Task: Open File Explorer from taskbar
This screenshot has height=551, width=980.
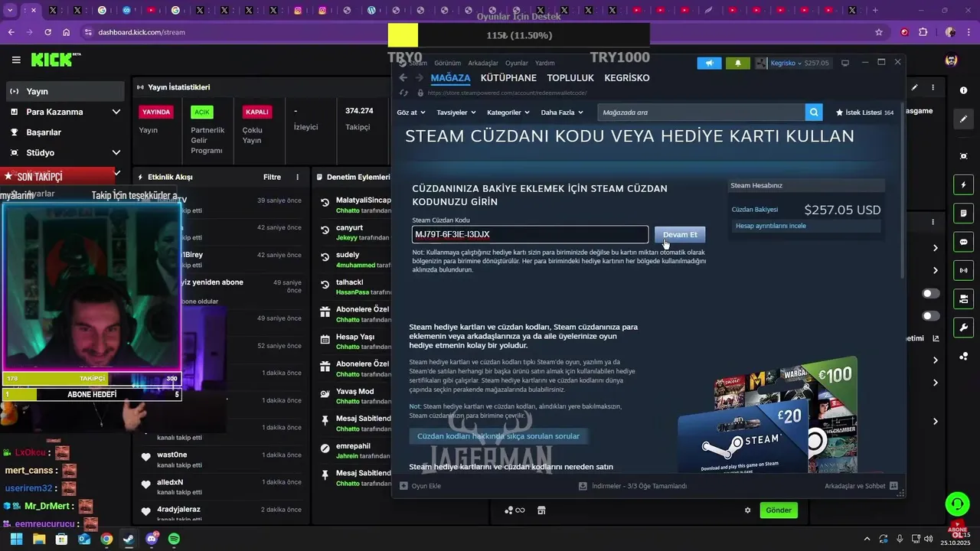Action: tap(39, 539)
